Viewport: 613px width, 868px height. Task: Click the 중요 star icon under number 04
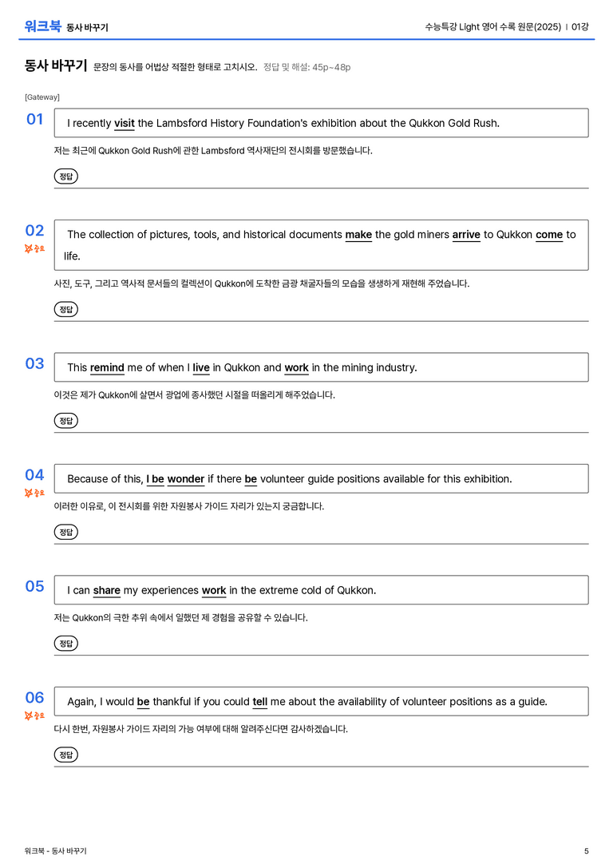coord(29,493)
